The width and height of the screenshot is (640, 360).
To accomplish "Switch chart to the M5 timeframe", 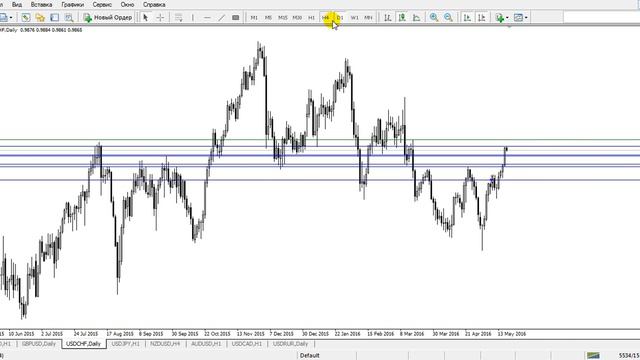I will pyautogui.click(x=268, y=18).
